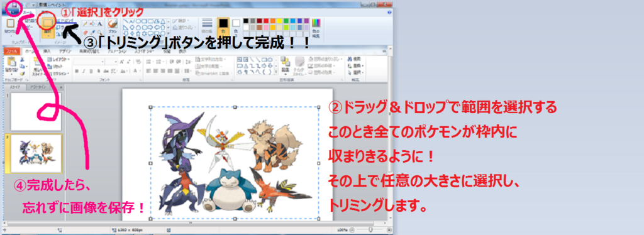This screenshot has width=644, height=235.
Task: Select the Eraser tool in Paint
Action: point(86,32)
